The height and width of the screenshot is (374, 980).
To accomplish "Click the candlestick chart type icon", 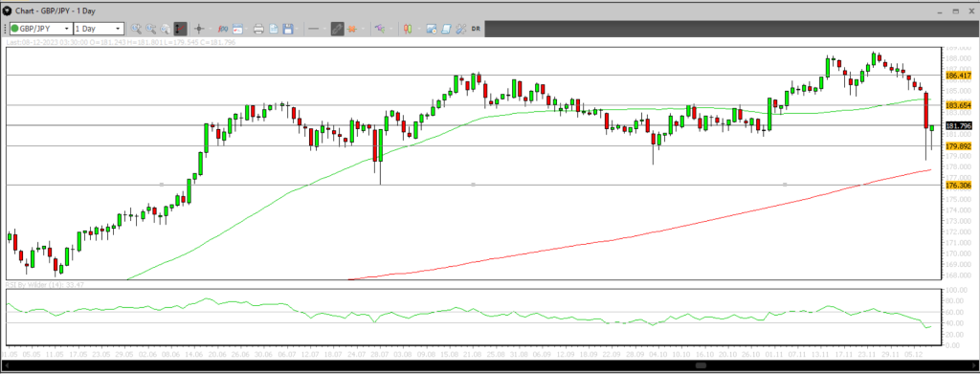I will tap(408, 29).
